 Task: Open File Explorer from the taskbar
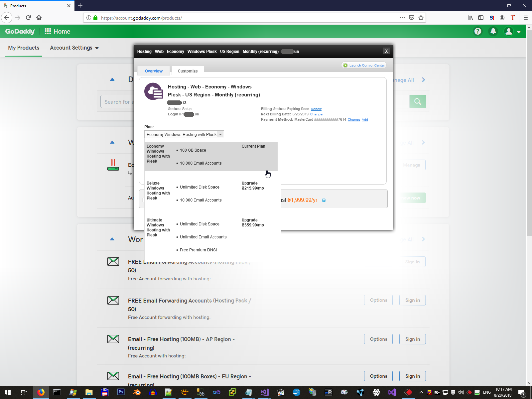click(x=89, y=392)
